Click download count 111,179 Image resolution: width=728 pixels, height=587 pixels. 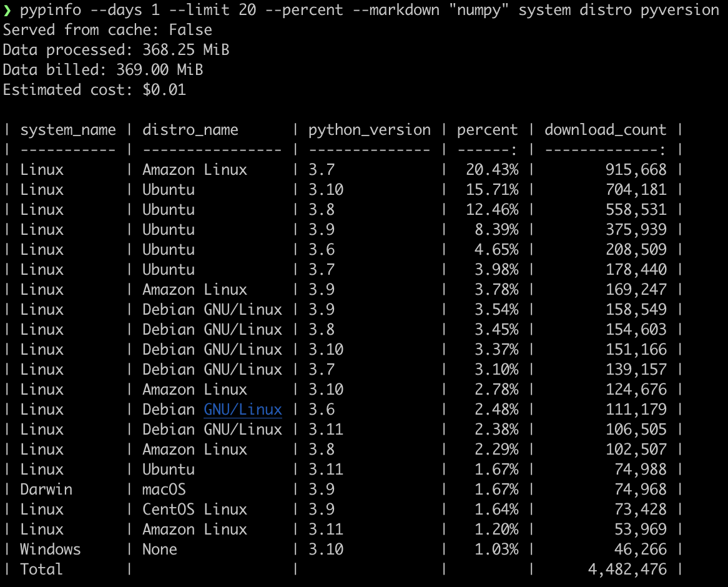pos(636,409)
